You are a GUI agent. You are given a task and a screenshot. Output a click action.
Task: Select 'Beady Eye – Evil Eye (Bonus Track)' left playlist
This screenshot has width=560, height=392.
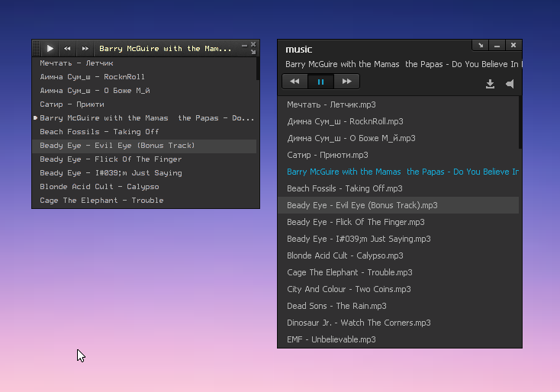point(144,146)
